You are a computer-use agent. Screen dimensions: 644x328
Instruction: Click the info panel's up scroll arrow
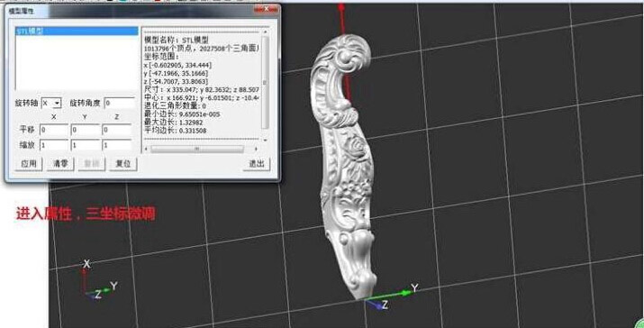(266, 32)
